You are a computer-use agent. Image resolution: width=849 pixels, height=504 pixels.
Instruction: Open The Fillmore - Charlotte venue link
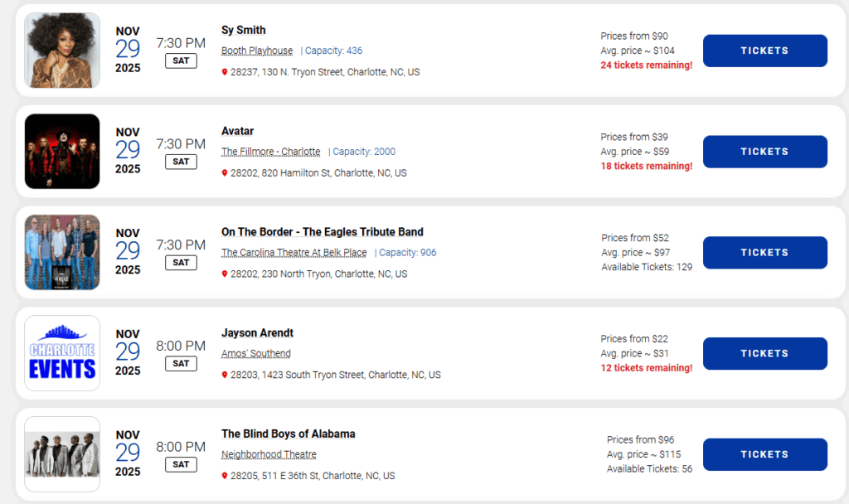pos(270,152)
